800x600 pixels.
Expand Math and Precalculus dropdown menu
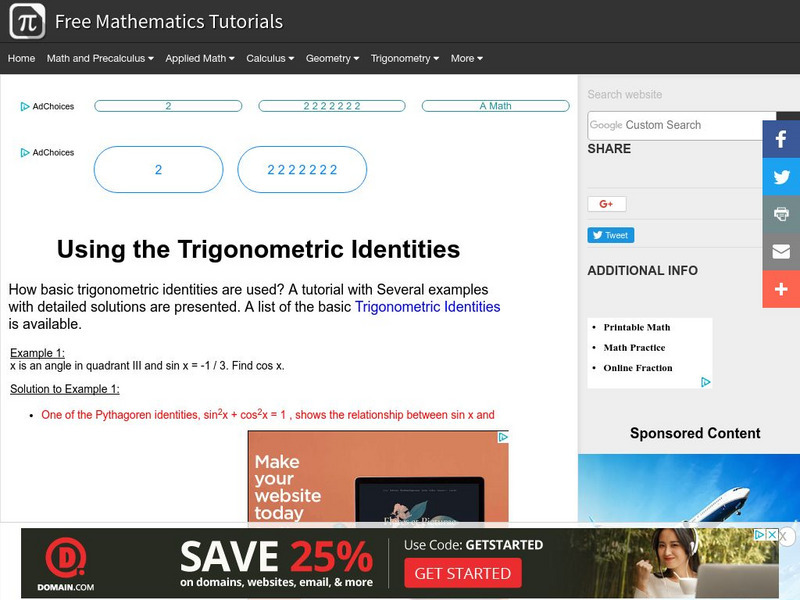[100, 58]
